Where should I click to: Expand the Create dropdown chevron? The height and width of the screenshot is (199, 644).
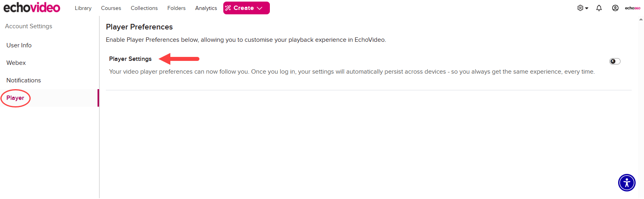click(x=260, y=8)
